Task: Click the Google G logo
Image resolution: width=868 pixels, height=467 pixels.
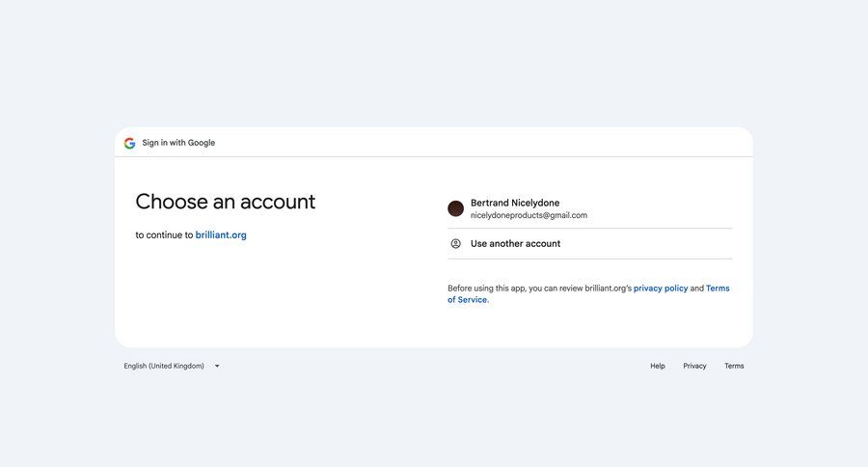Action: (129, 143)
